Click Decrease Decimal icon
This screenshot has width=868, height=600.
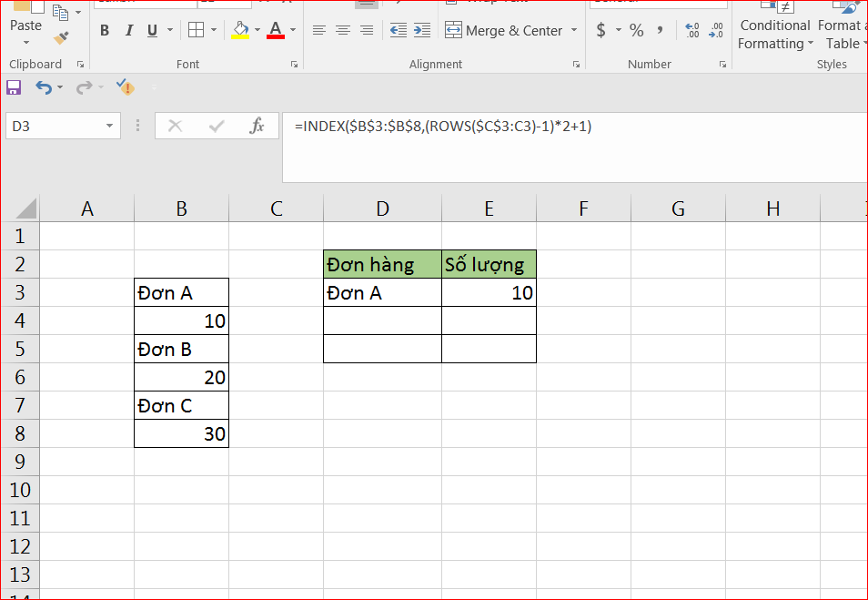(x=716, y=30)
